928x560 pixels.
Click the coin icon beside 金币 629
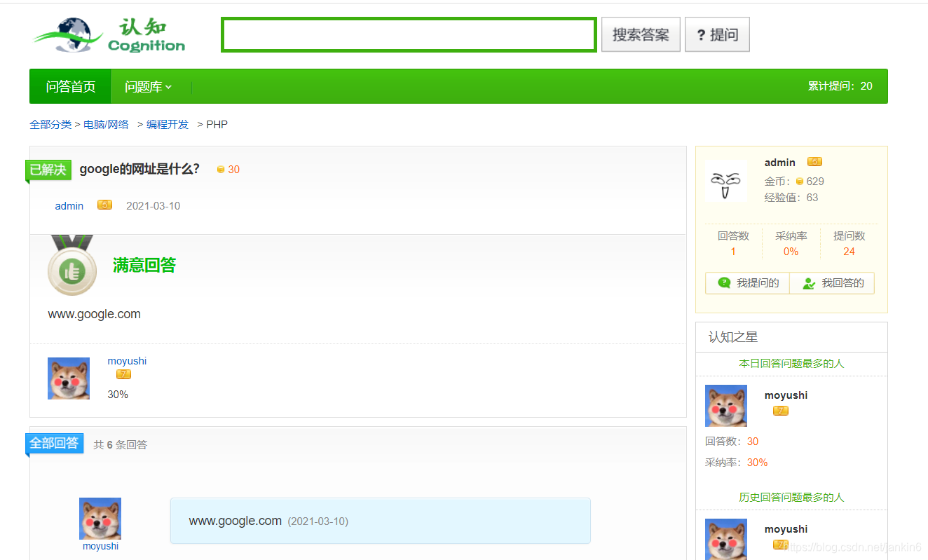[800, 181]
